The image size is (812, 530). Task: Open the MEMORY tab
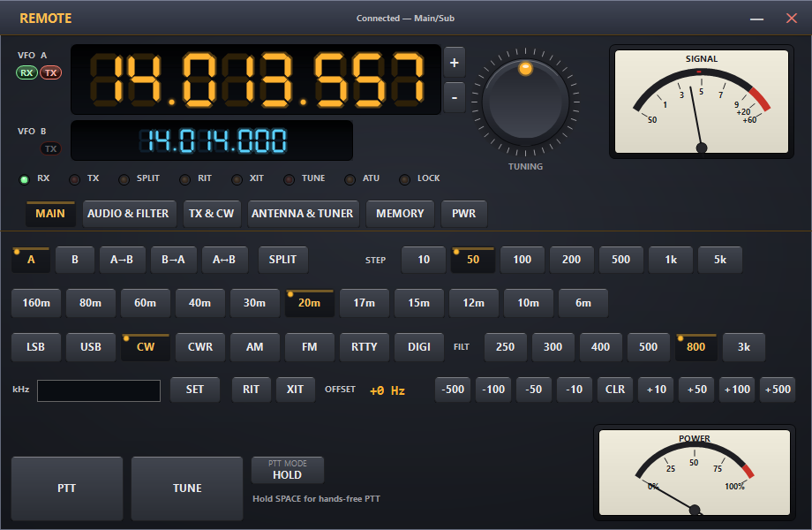(x=400, y=214)
